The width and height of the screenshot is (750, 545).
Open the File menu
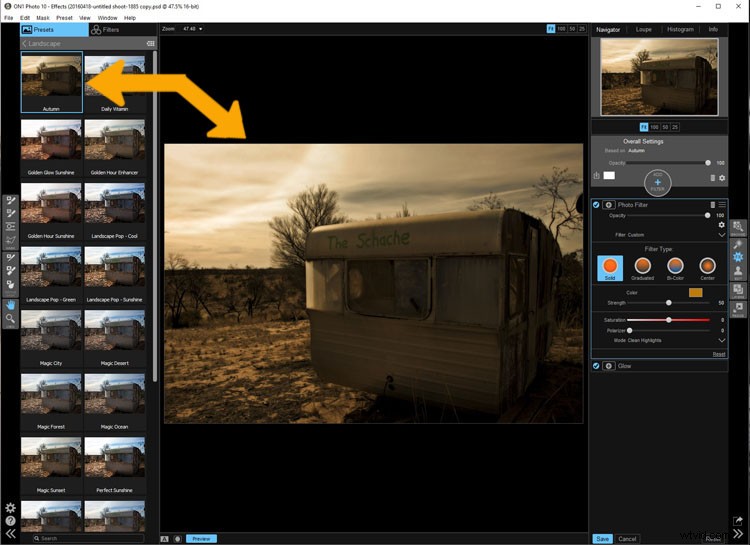pos(9,18)
